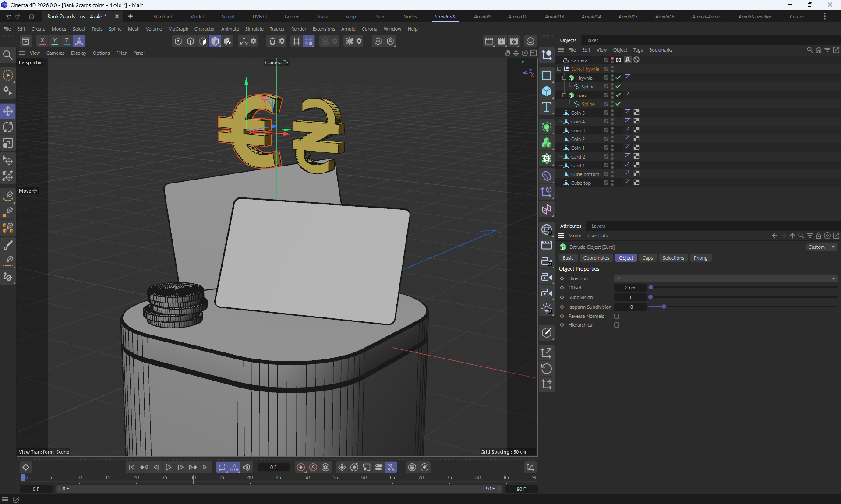Collapse the Hryvnia object tree
The image size is (841, 504).
565,78
